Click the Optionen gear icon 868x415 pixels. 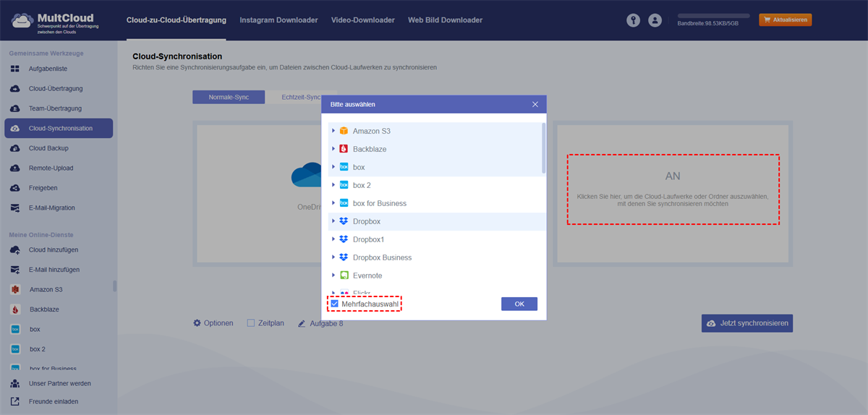[x=197, y=323]
